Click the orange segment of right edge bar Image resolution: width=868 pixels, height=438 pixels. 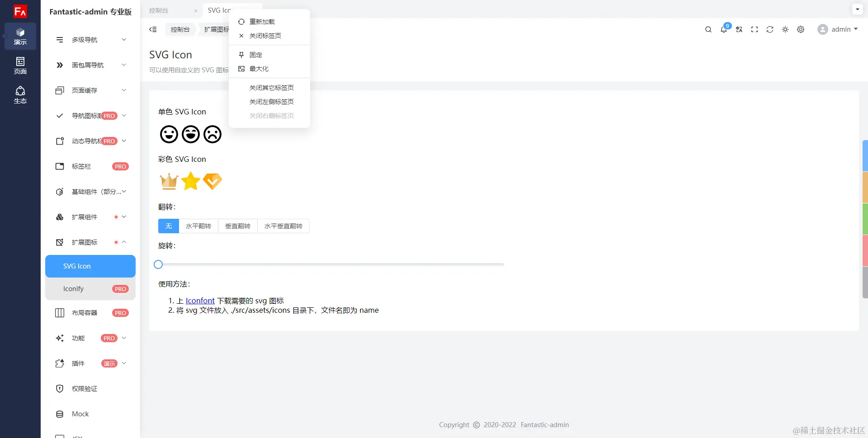[x=865, y=188]
